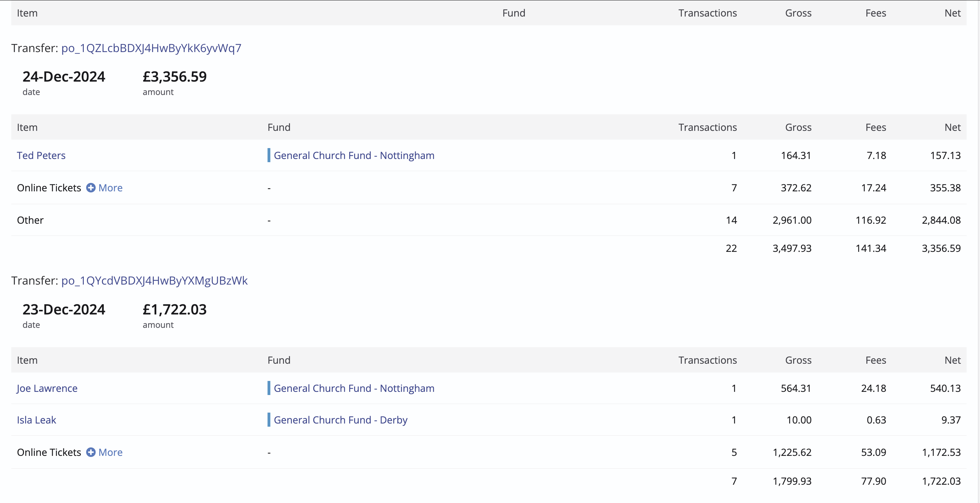Click the Transactions column header in the top header row
This screenshot has height=503, width=980.
(708, 13)
